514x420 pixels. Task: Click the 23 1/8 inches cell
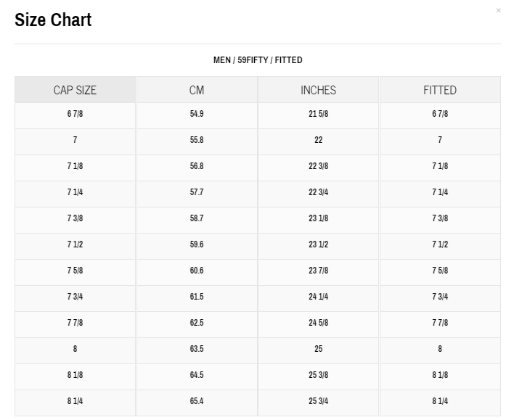click(318, 218)
